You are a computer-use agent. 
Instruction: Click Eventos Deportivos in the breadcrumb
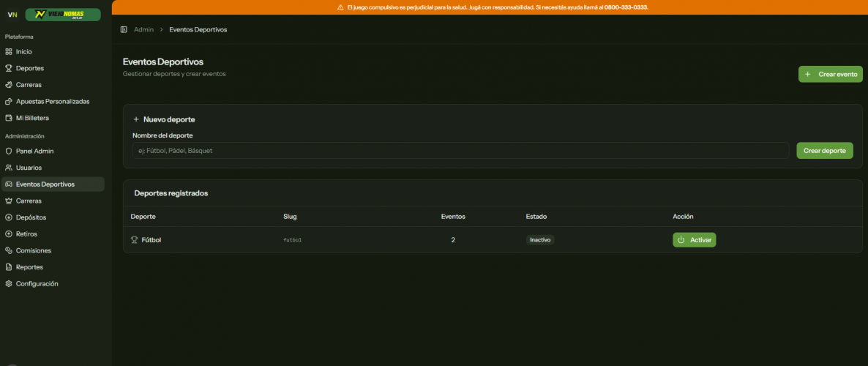198,29
